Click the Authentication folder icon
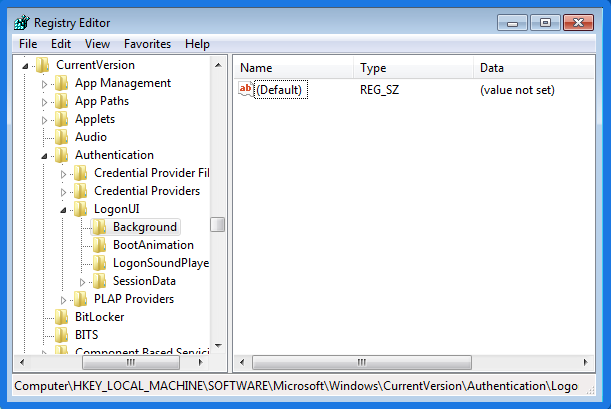Image resolution: width=611 pixels, height=409 pixels. [62, 155]
